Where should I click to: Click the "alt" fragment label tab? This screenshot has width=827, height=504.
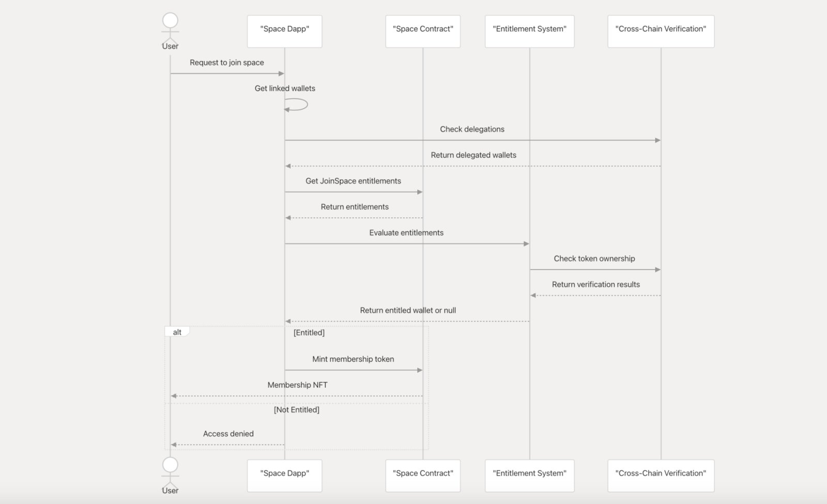(177, 332)
